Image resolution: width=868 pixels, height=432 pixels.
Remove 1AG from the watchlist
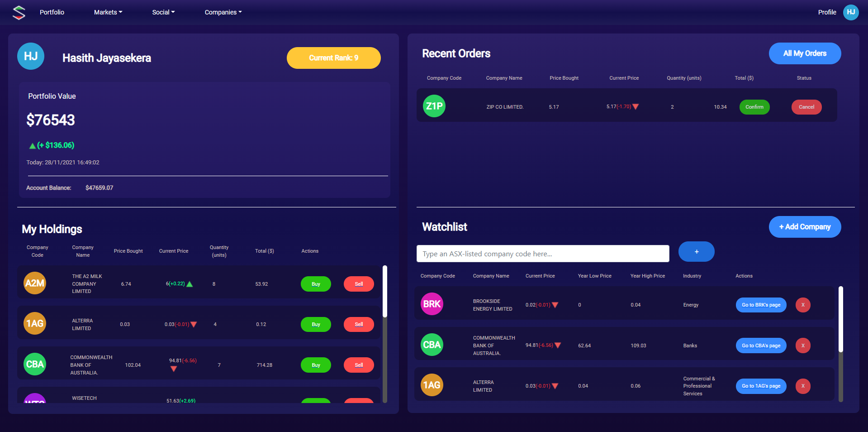point(803,386)
